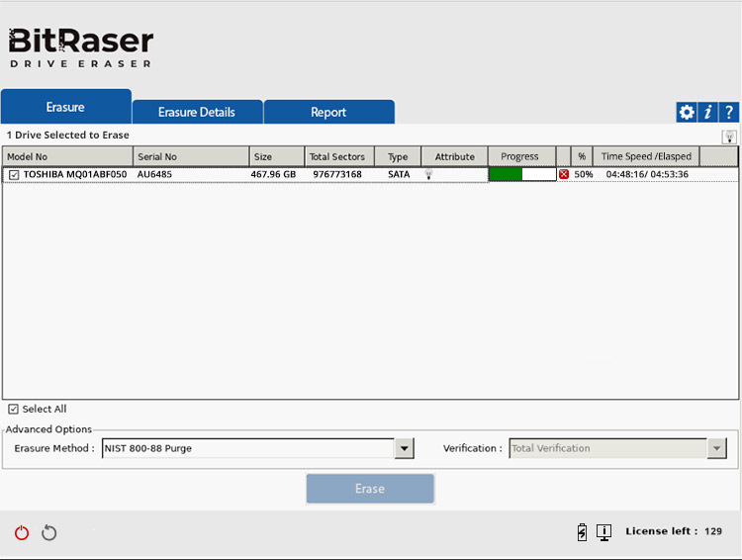
Task: Click the Progress column header
Action: tap(521, 156)
